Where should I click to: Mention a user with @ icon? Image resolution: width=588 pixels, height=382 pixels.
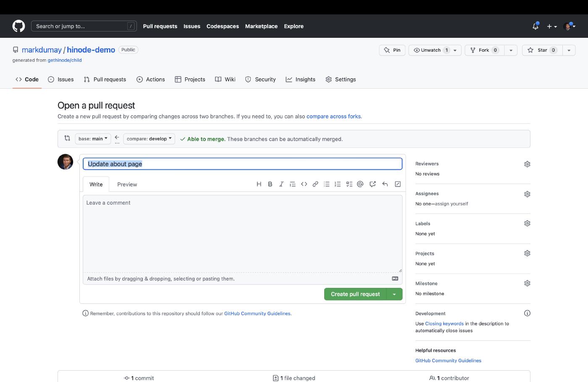360,184
